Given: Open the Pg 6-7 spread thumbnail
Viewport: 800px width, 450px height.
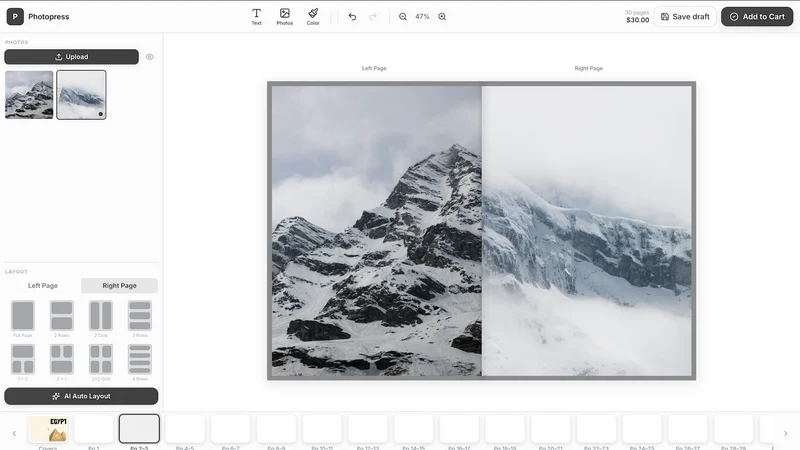Looking at the screenshot, I should click(x=231, y=429).
